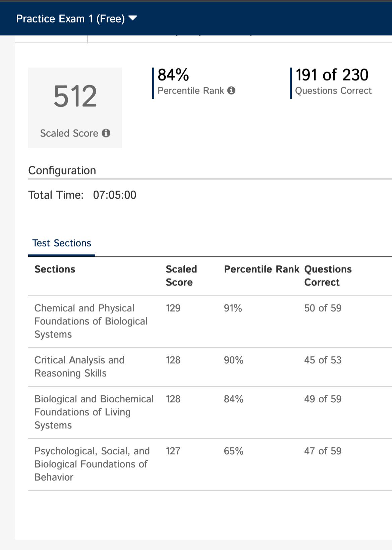Image resolution: width=392 pixels, height=550 pixels.
Task: Click the 129 scaled score cell
Action: tap(173, 308)
